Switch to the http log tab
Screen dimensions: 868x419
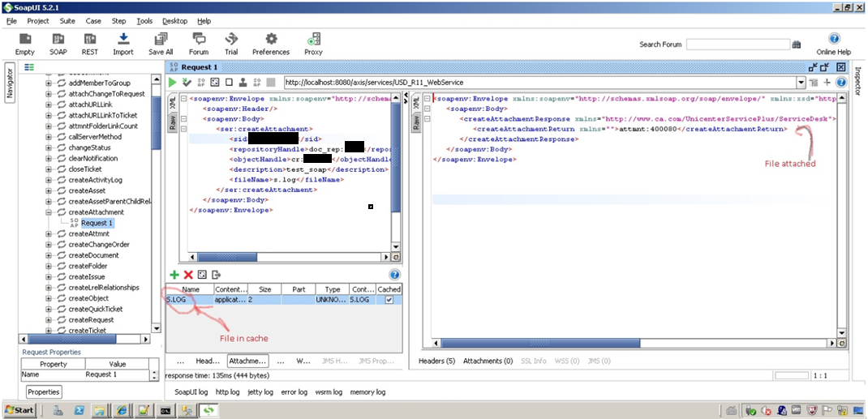click(228, 392)
